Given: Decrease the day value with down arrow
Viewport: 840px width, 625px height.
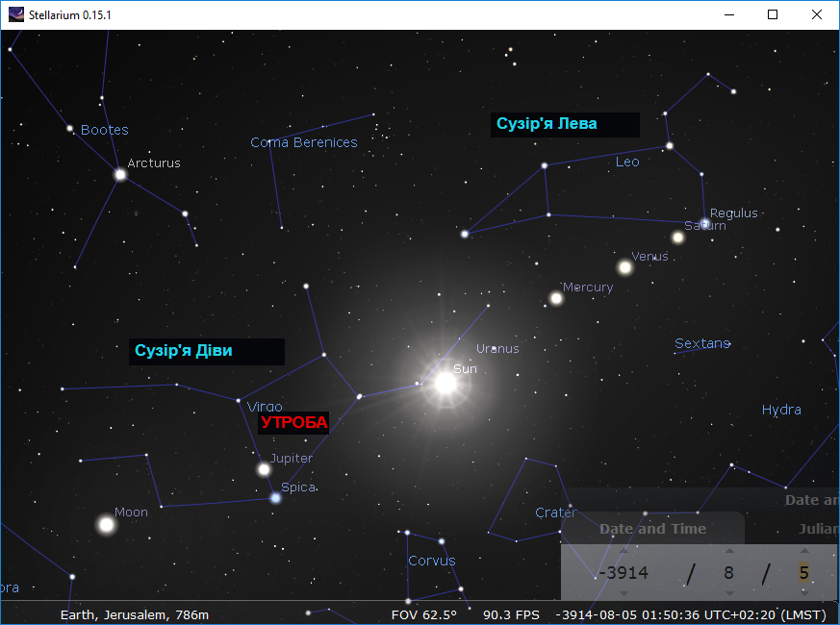Looking at the screenshot, I should click(x=804, y=593).
